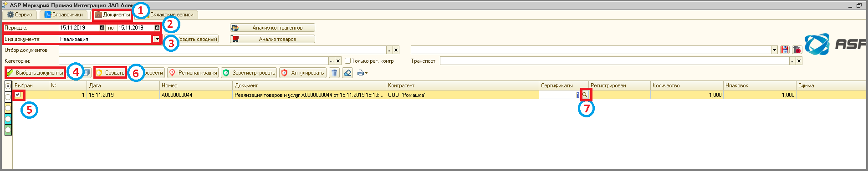
Task: Open certificates search magnifier in the row
Action: [585, 95]
